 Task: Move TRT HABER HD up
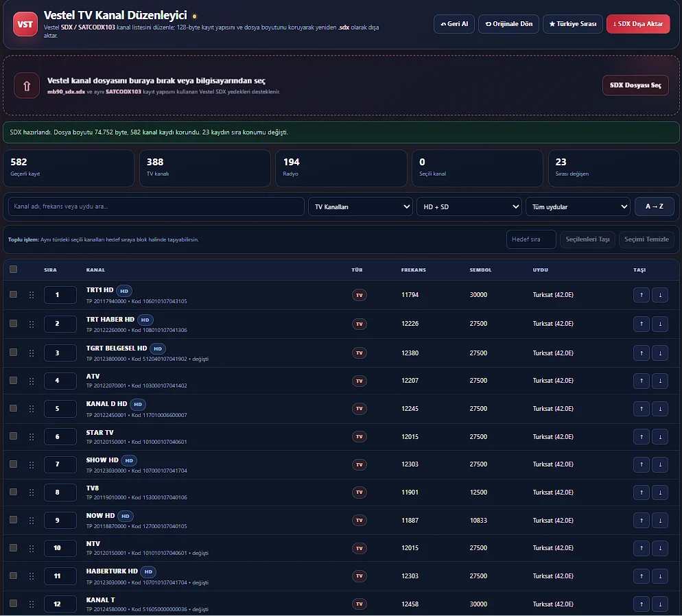641,324
